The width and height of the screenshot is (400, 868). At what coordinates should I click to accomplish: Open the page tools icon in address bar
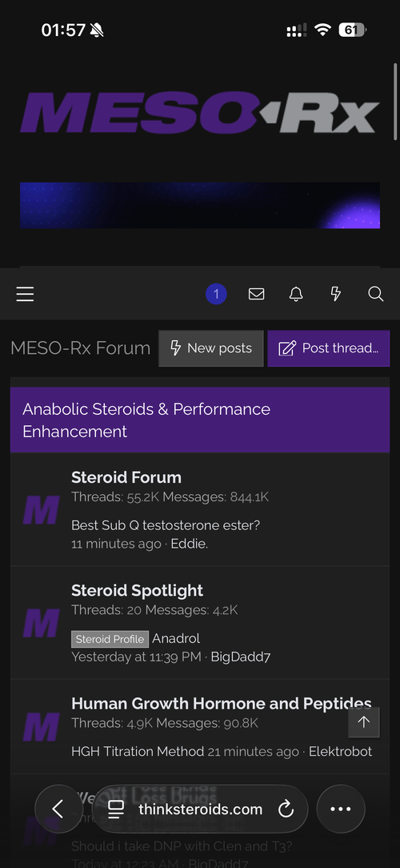click(116, 810)
